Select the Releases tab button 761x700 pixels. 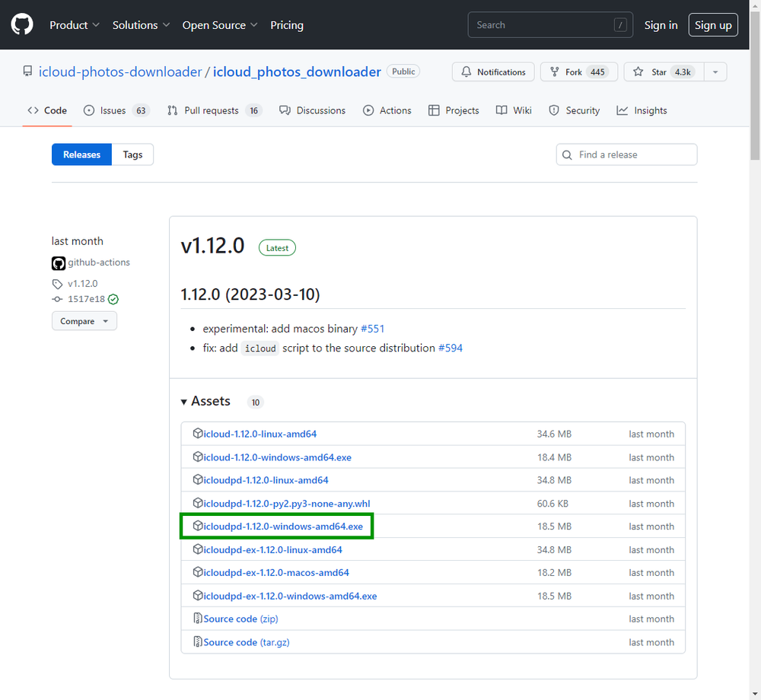click(81, 154)
